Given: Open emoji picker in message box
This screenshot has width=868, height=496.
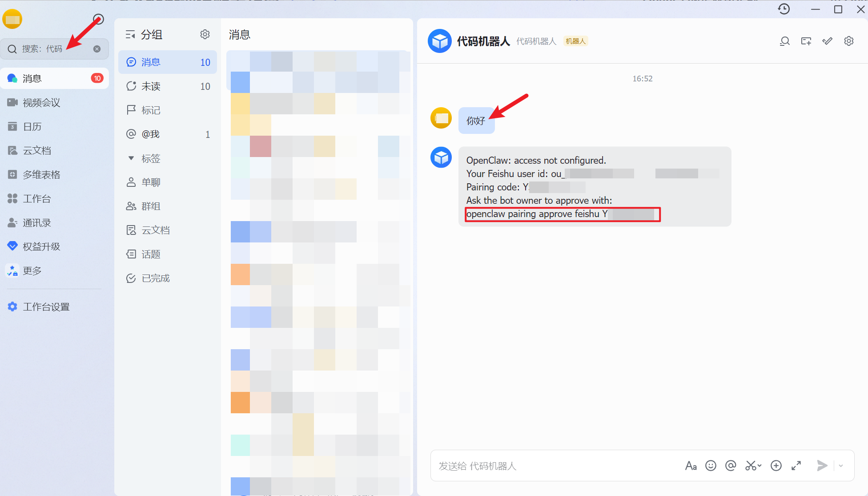Looking at the screenshot, I should click(x=711, y=466).
